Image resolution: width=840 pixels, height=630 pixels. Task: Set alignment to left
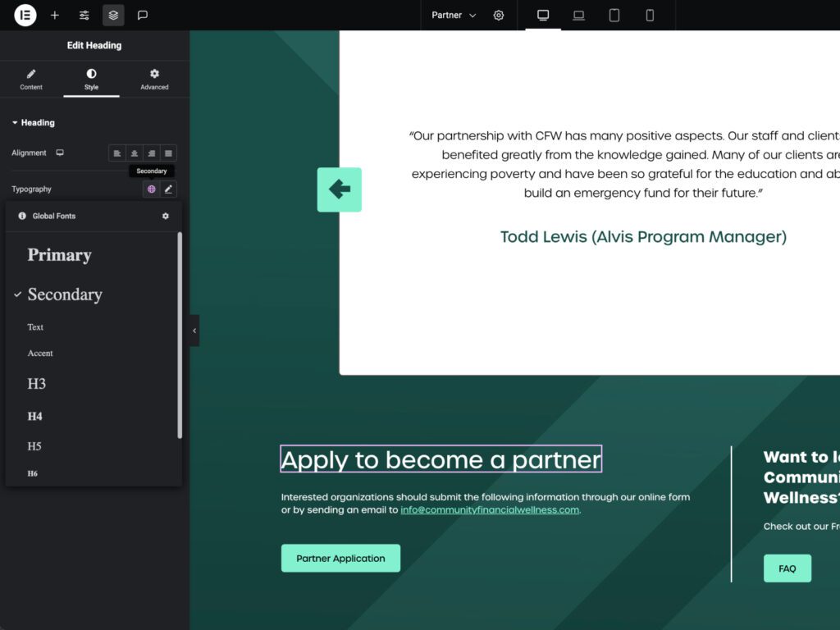point(117,153)
